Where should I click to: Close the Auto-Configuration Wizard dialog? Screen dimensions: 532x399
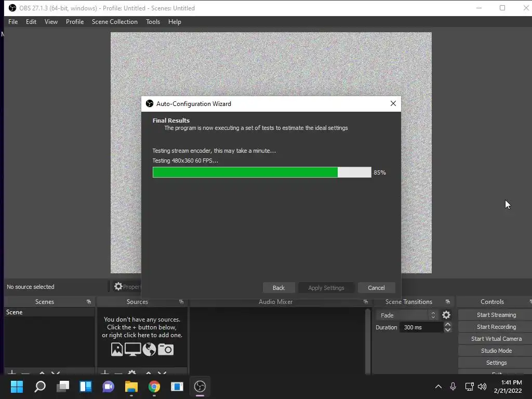[393, 103]
